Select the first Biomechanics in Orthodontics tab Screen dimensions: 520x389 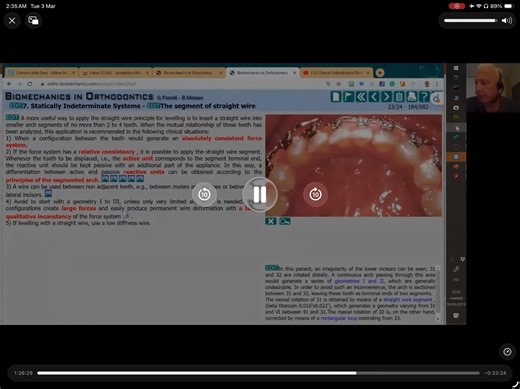189,72
